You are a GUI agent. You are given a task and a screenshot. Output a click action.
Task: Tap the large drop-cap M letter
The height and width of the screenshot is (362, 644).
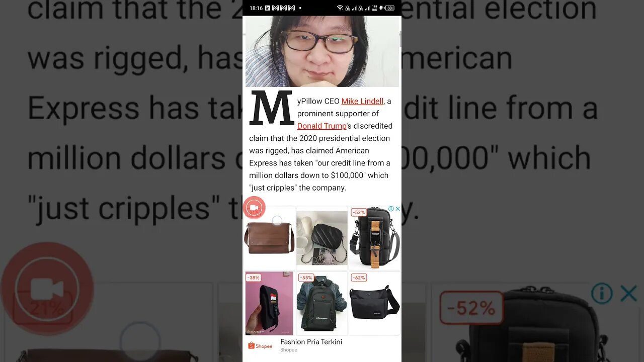pos(272,108)
